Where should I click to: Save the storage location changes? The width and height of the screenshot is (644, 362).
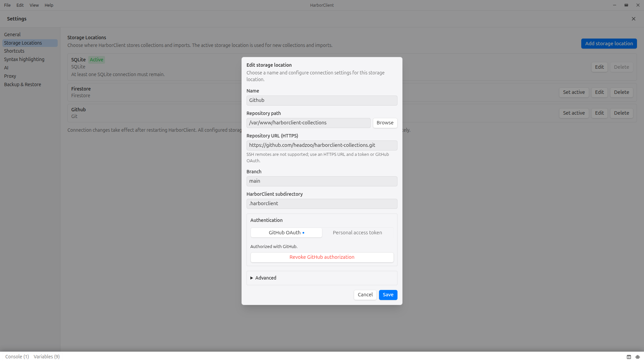coord(388,295)
